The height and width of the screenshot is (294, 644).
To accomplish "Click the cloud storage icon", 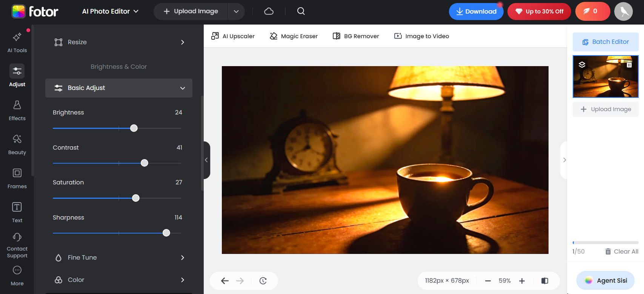I will pyautogui.click(x=269, y=11).
